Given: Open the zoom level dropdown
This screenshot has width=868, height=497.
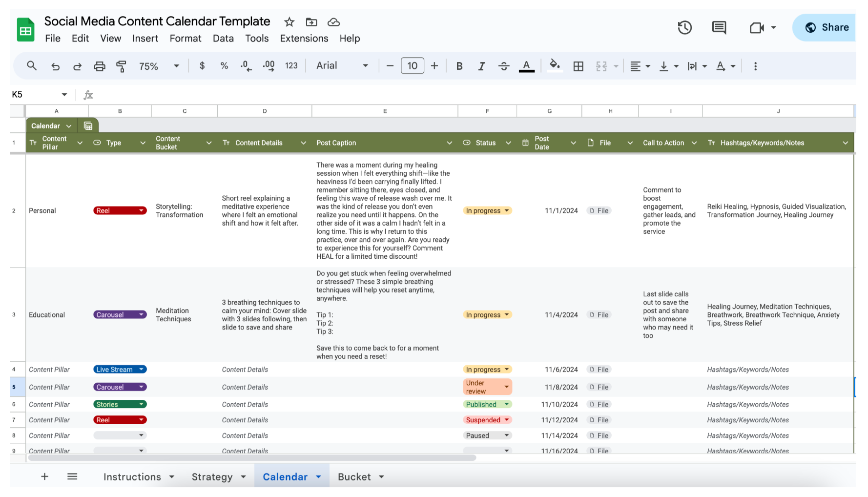Looking at the screenshot, I should tap(159, 66).
